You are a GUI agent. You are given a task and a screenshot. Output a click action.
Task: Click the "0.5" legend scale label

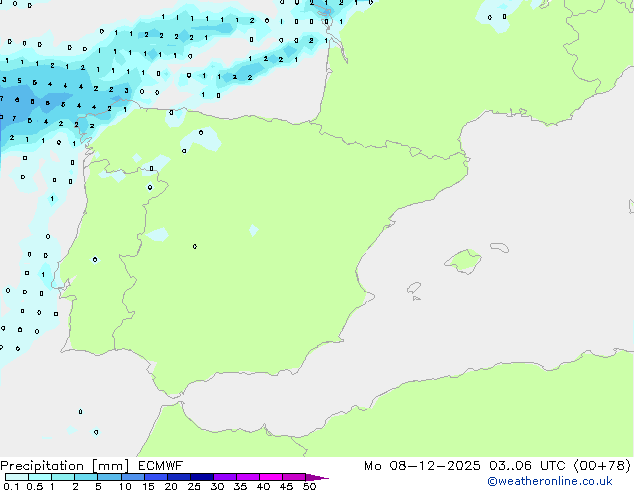[x=34, y=486]
